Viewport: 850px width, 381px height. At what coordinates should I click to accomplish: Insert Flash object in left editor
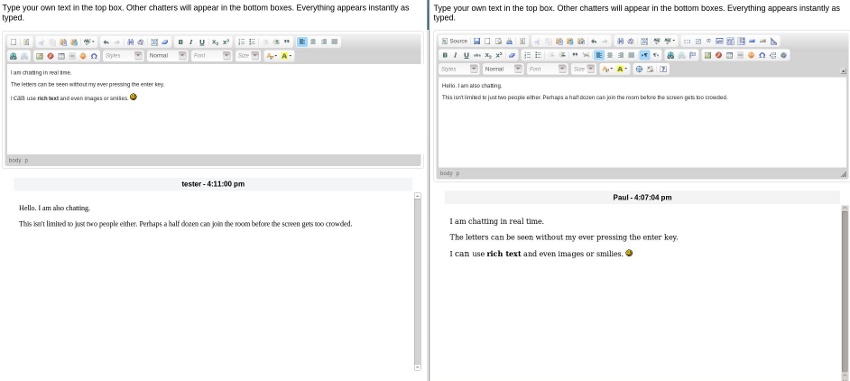point(50,56)
